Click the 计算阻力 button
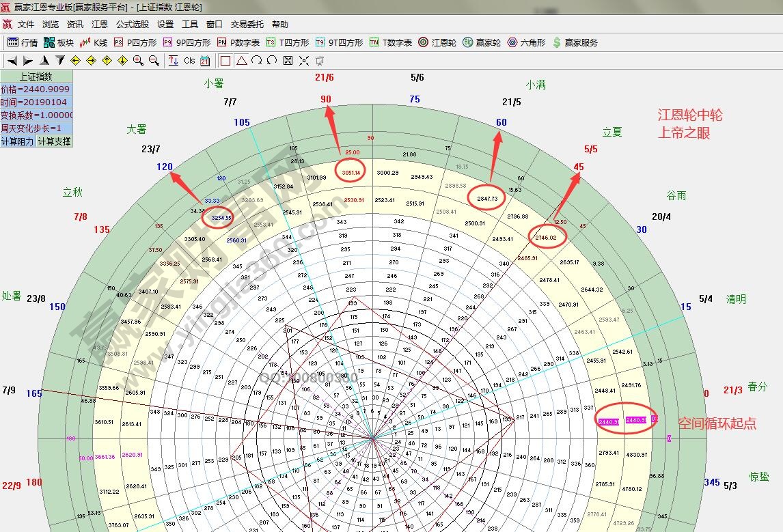The image size is (783, 532). coord(18,141)
